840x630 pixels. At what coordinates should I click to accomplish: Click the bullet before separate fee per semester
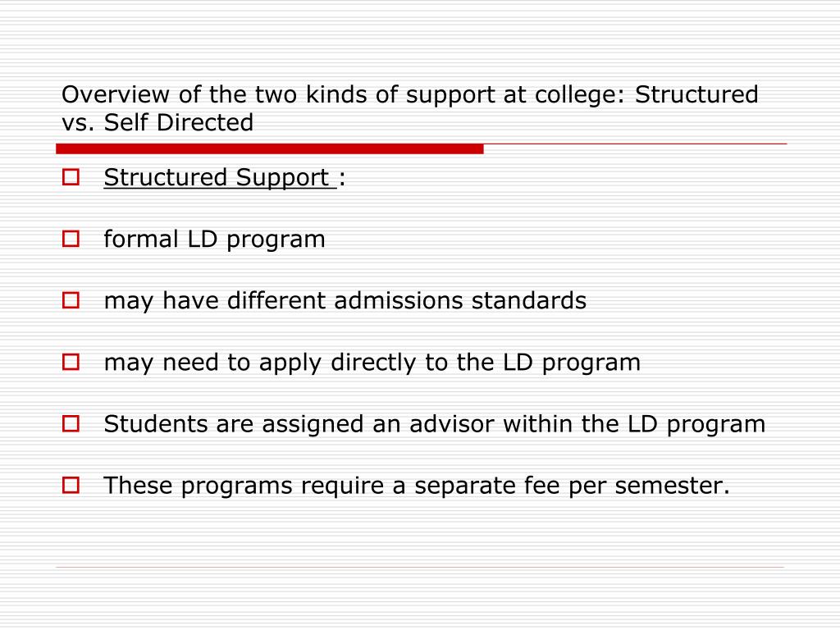71,486
